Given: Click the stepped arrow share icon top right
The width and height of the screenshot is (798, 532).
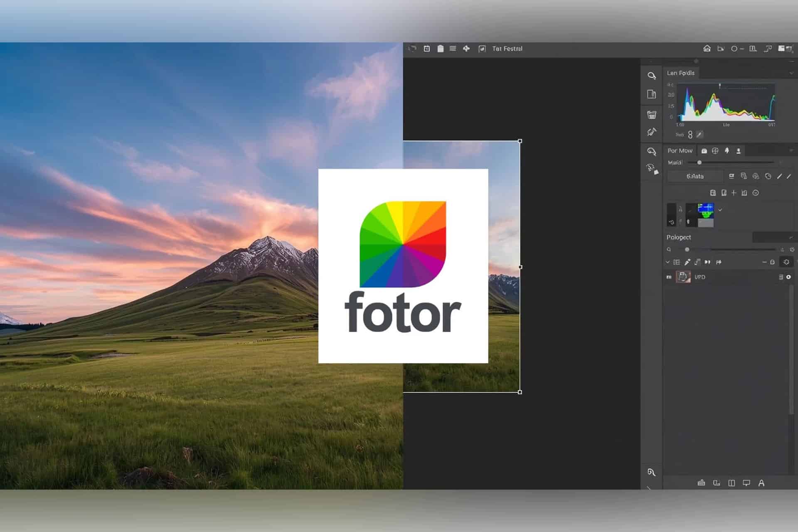Looking at the screenshot, I should coord(768,49).
